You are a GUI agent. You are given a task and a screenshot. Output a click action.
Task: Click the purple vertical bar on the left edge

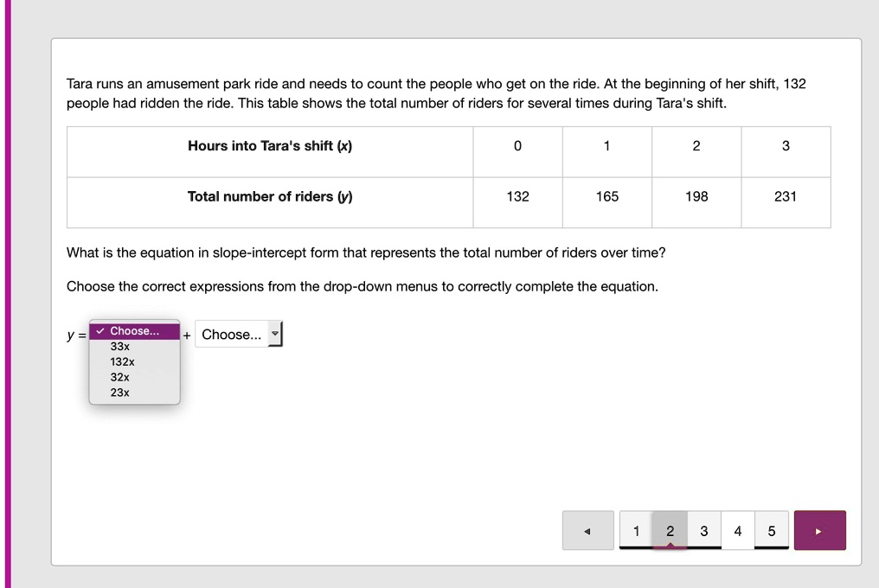[x=7, y=294]
